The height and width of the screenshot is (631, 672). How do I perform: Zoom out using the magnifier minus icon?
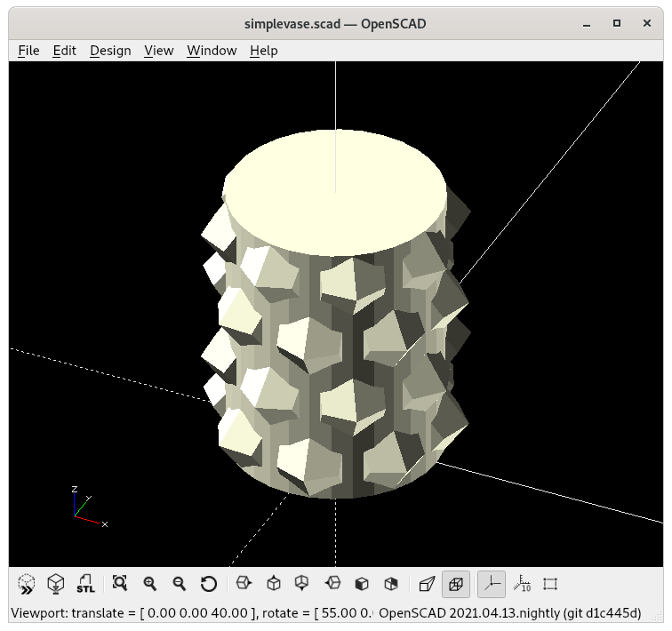(180, 584)
